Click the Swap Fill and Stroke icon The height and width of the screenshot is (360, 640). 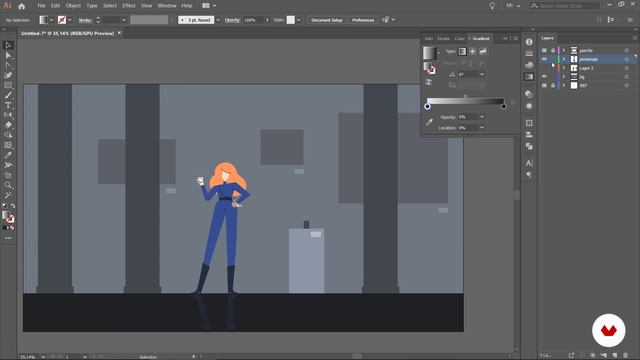(x=13, y=206)
